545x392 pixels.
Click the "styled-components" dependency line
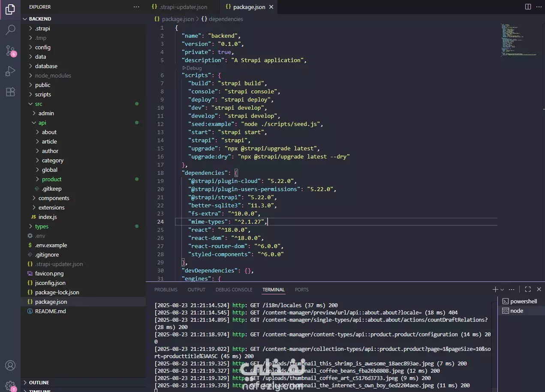236,254
